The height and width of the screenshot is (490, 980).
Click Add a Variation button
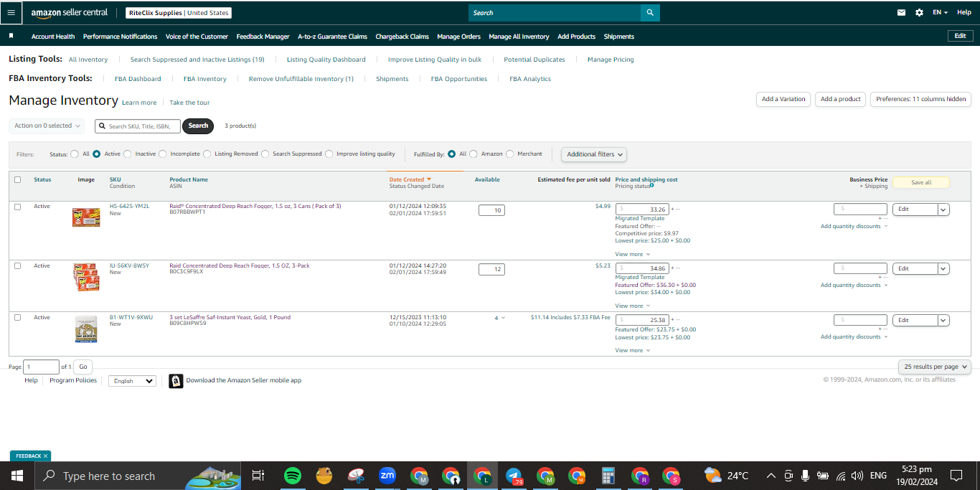coord(783,99)
